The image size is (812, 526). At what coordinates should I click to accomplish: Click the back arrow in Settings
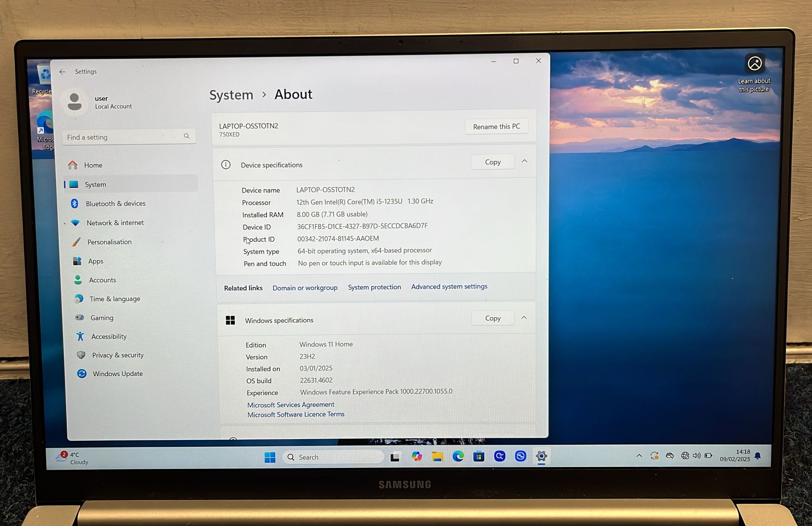point(62,72)
